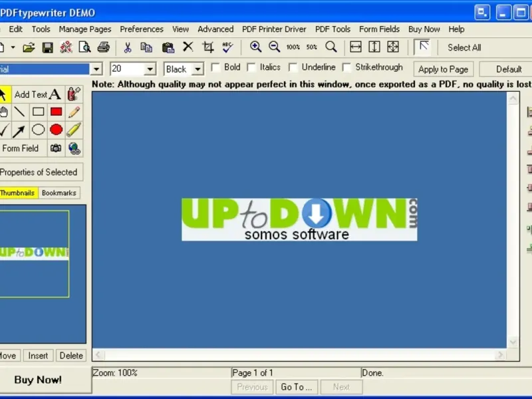Open the Advanced menu
This screenshot has height=399, width=532.
click(215, 29)
